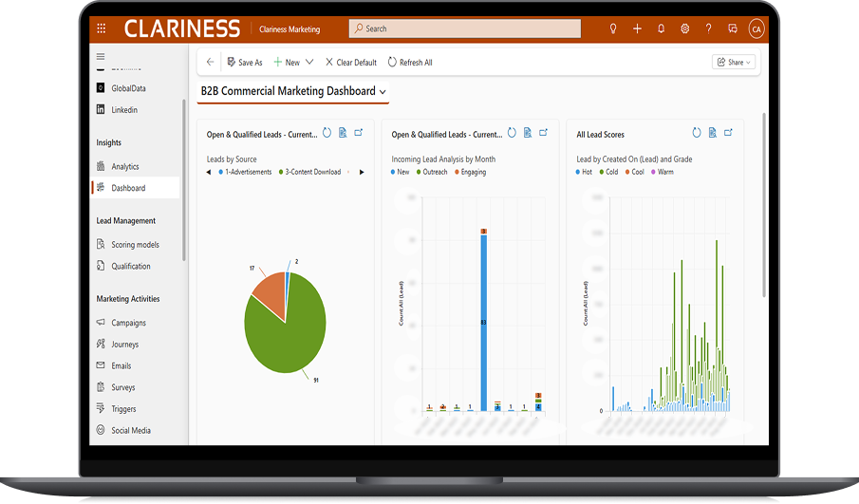Open the notifications bell icon

[661, 28]
